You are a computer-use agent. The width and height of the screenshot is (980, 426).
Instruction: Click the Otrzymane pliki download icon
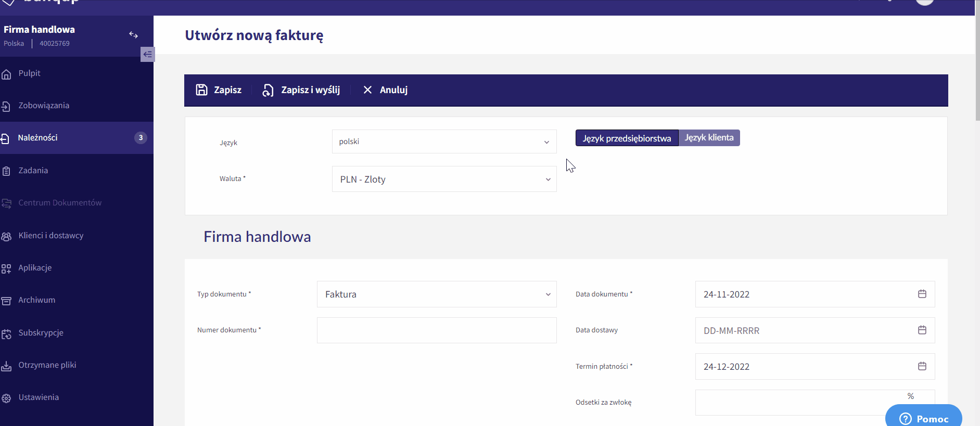[6, 366]
